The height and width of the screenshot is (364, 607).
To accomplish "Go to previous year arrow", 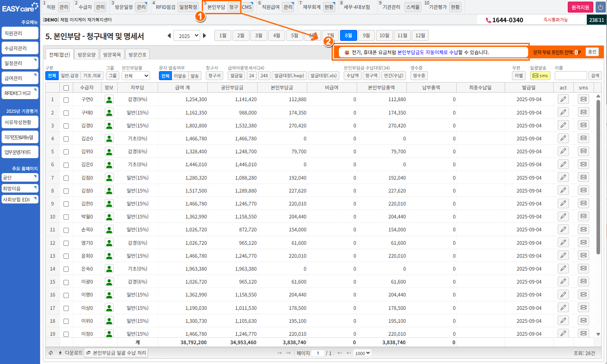I will (x=169, y=36).
